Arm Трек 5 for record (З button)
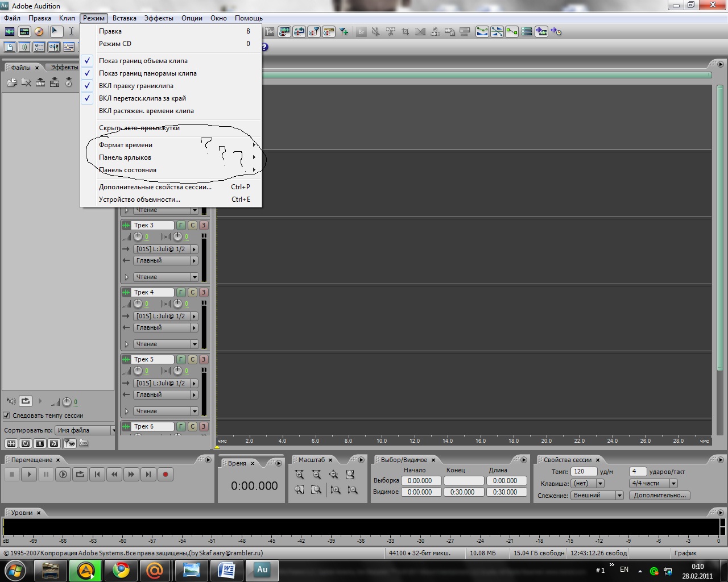728x582 pixels. 203,360
